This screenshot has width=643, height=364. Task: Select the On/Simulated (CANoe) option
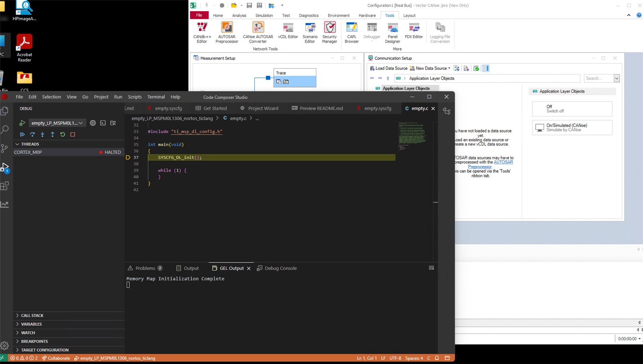[572, 128]
